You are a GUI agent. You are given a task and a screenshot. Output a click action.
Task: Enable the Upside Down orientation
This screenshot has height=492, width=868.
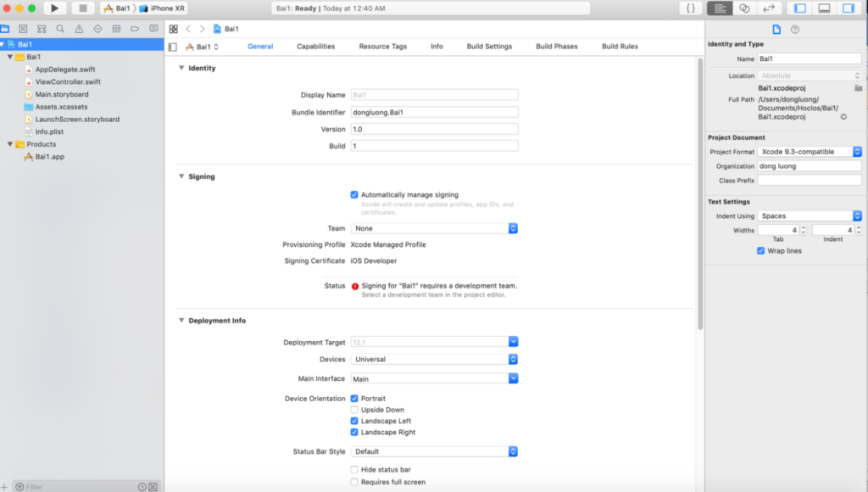click(354, 410)
